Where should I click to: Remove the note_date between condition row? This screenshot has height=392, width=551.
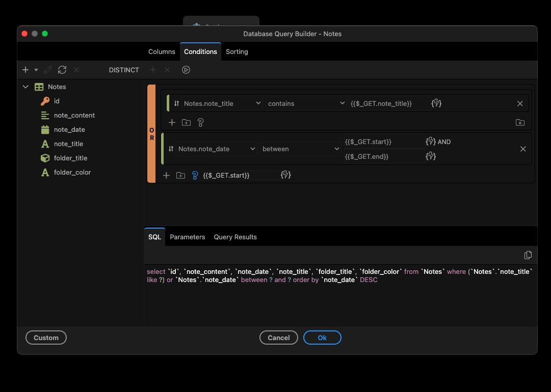(523, 149)
